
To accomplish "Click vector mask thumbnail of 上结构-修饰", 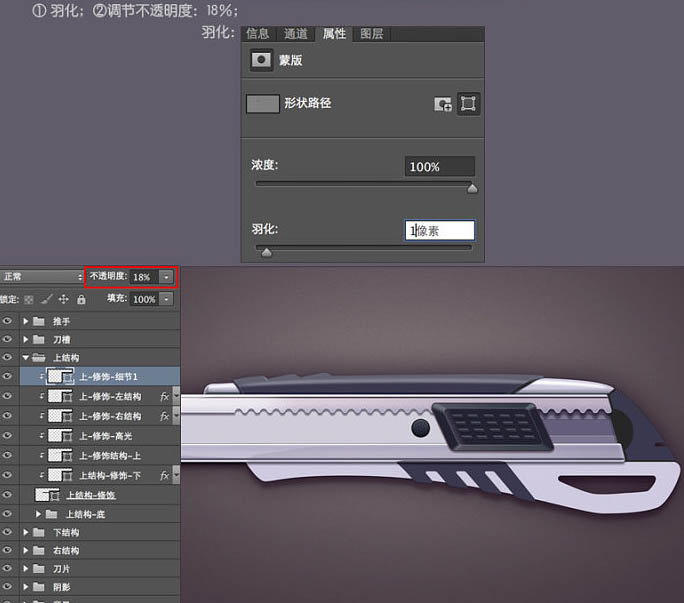I will point(54,495).
